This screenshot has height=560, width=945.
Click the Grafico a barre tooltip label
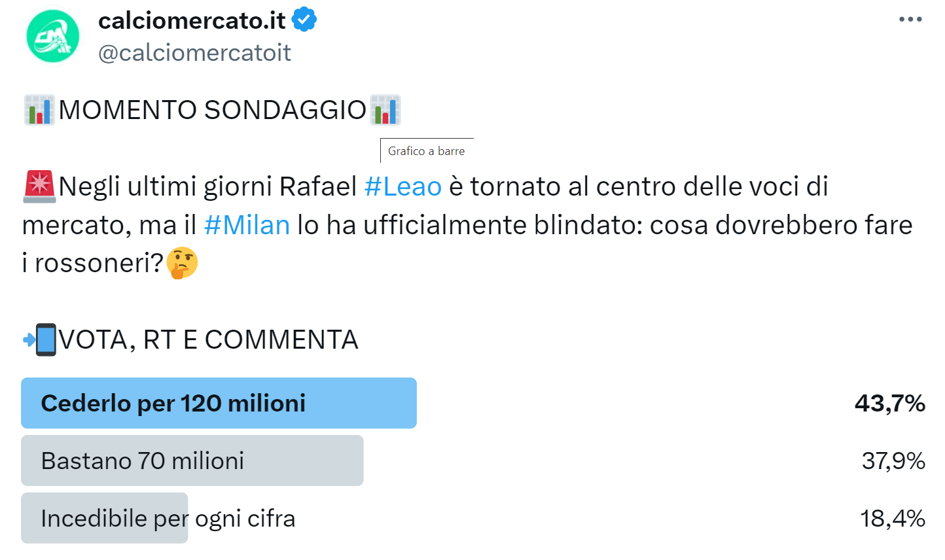tap(427, 150)
